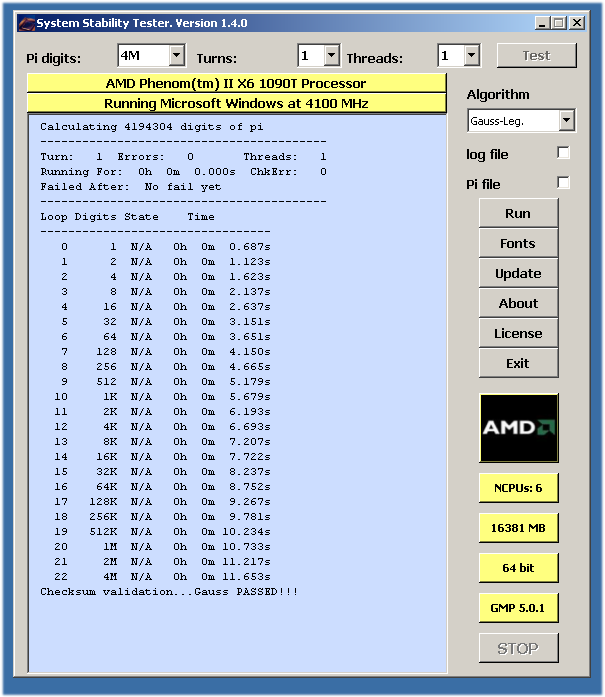Screen dimensions: 605x697
Task: Select the Threads value field
Action: point(451,56)
